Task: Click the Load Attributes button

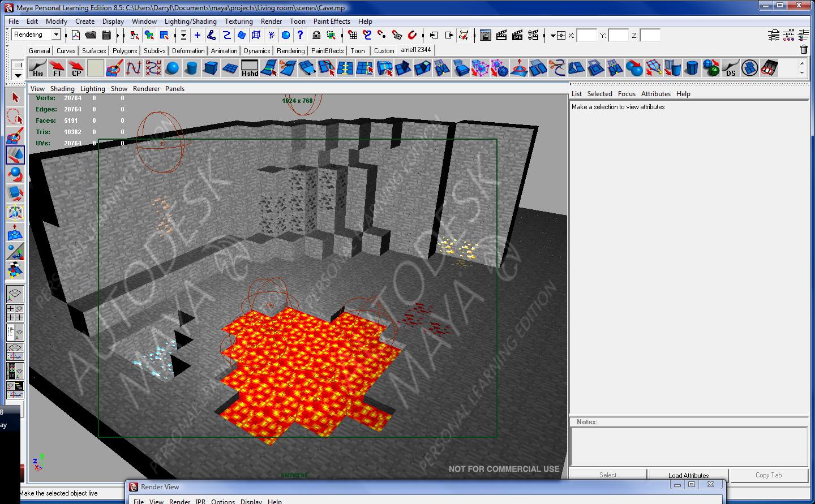Action: (688, 475)
